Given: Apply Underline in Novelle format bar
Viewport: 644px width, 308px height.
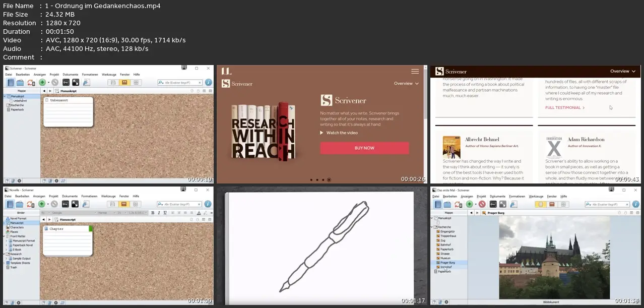Looking at the screenshot, I should (x=164, y=213).
